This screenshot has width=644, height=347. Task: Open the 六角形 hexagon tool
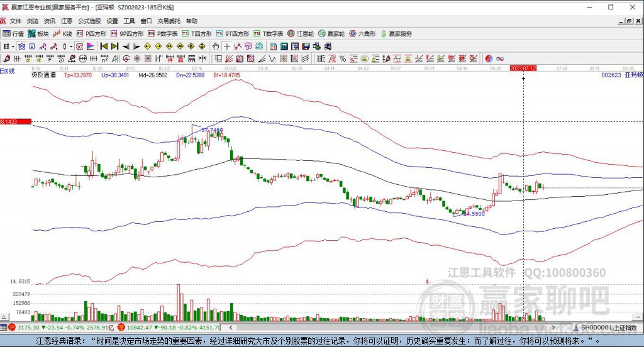pyautogui.click(x=362, y=34)
